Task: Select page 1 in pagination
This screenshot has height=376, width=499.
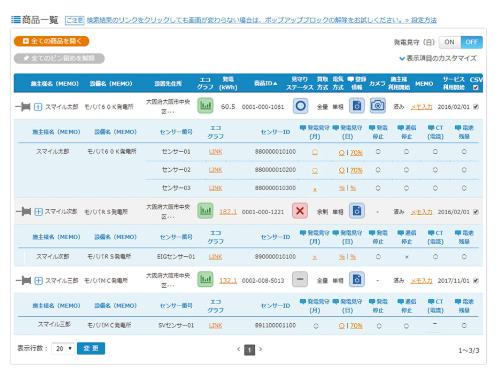Action: [249, 350]
